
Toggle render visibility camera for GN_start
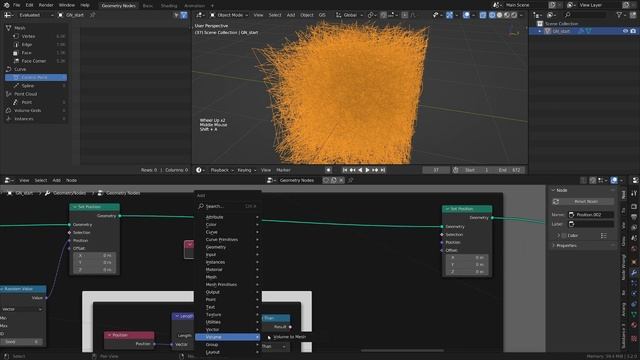[633, 31]
